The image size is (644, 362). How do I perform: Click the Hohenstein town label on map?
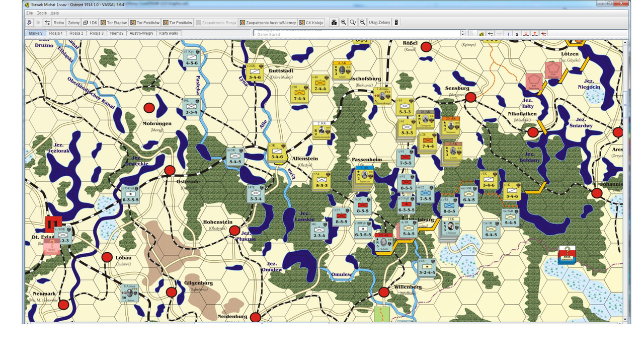tap(217, 222)
